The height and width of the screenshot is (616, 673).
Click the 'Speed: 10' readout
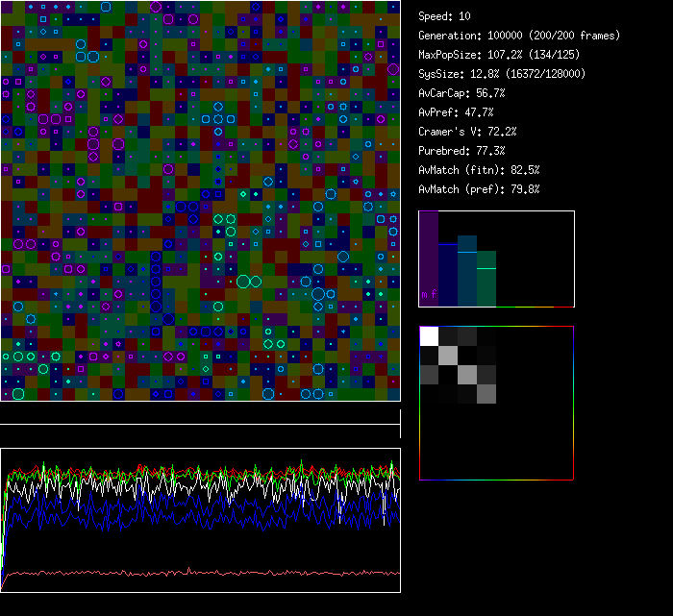(444, 16)
